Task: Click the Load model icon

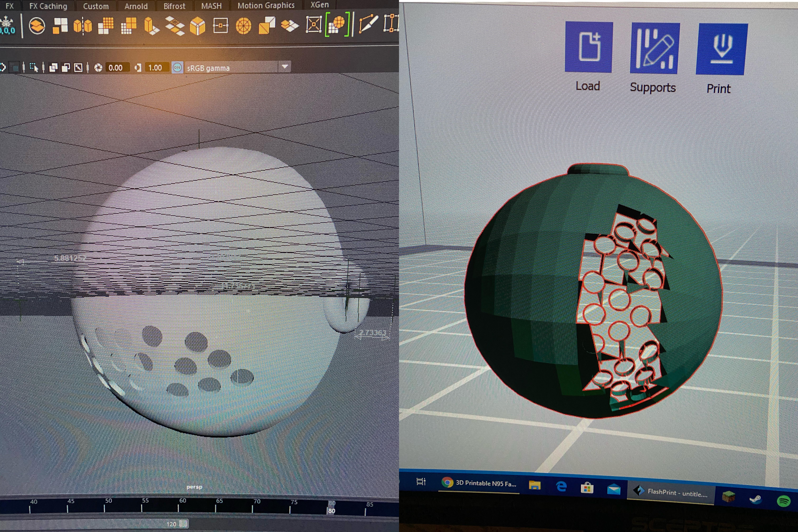Action: [589, 47]
